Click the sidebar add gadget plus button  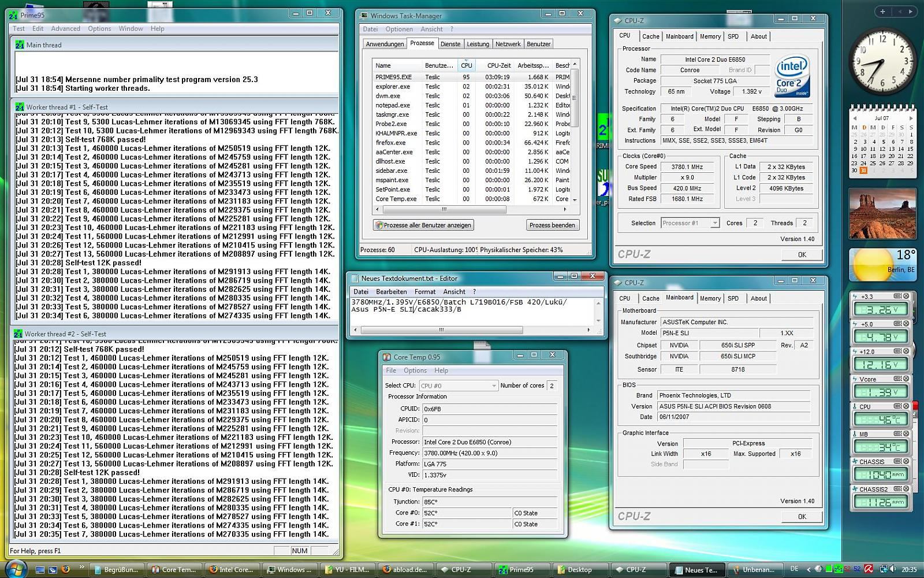coord(882,11)
